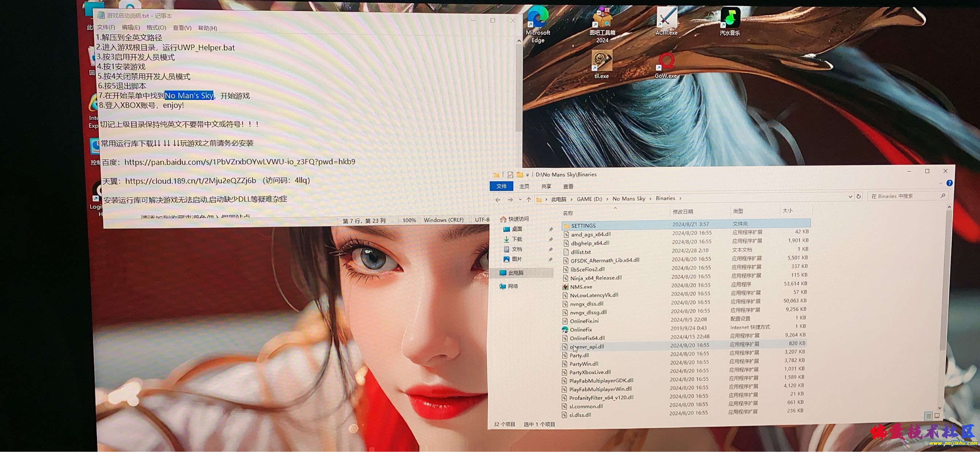The width and height of the screenshot is (980, 452).
Task: Refresh the Binaries folder view
Action: [x=858, y=197]
